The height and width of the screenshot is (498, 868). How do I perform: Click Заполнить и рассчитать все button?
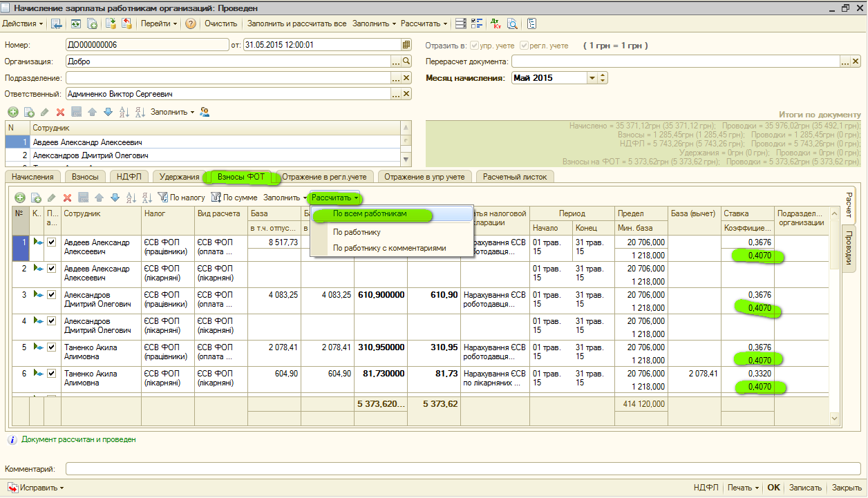coord(296,23)
